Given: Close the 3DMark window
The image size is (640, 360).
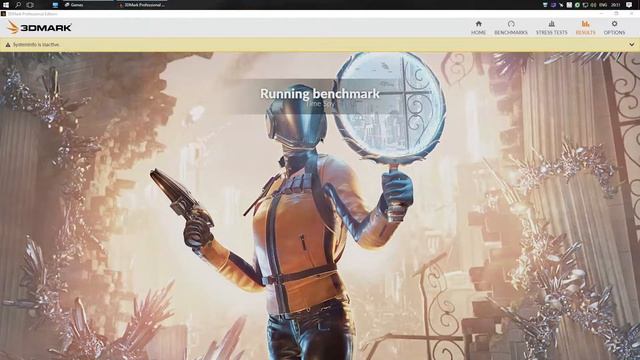Looking at the screenshot, I should pos(631,13).
